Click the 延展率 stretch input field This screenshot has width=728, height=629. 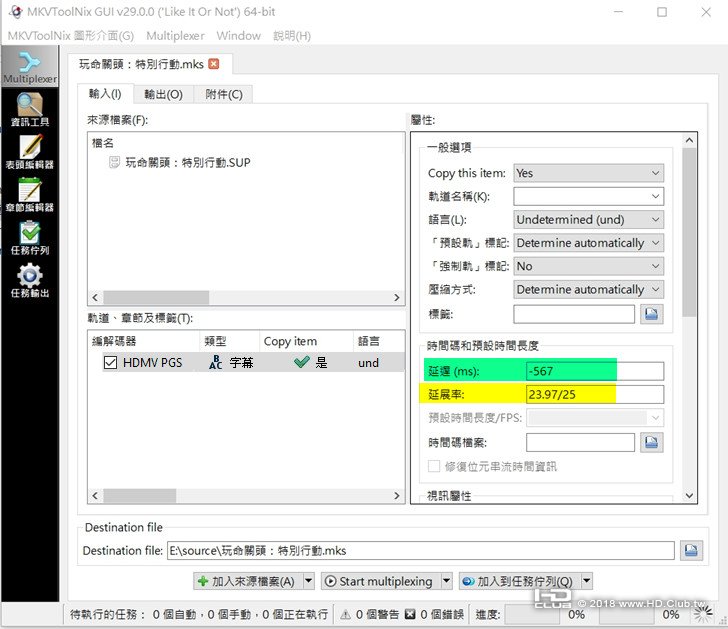point(595,395)
